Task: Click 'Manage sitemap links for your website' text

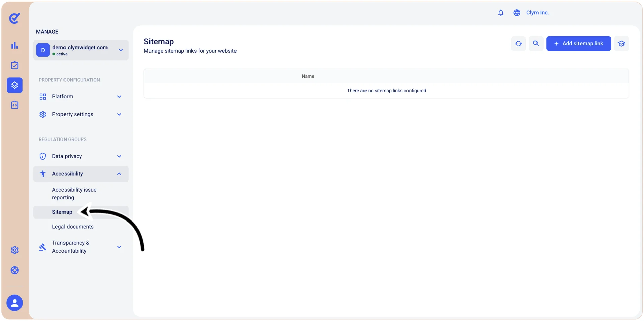Action: point(190,51)
